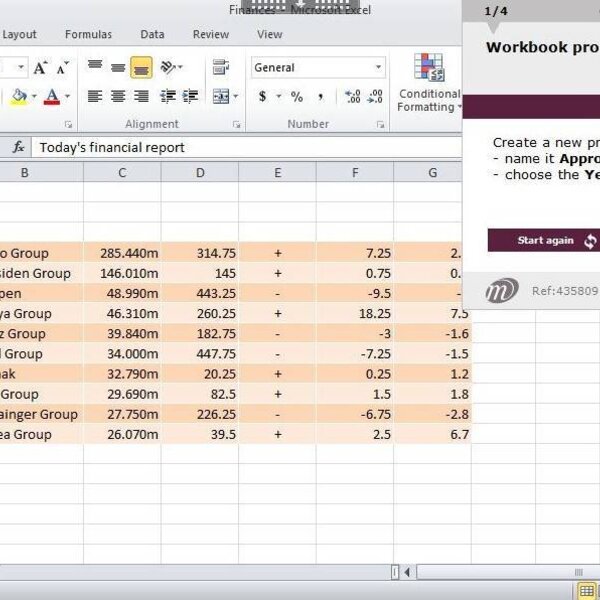Open the Formulas tab
The width and height of the screenshot is (600, 600).
tap(88, 34)
